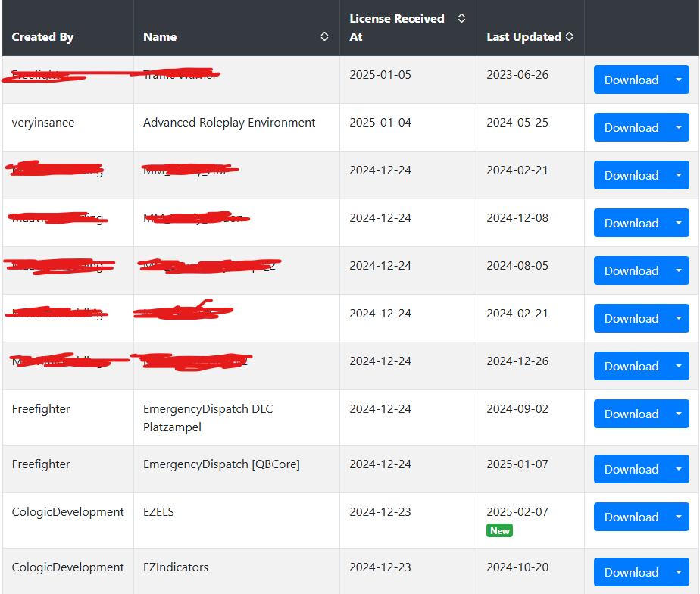The width and height of the screenshot is (700, 594).
Task: Toggle sorting via Last Updated sort arrows
Action: tap(569, 36)
